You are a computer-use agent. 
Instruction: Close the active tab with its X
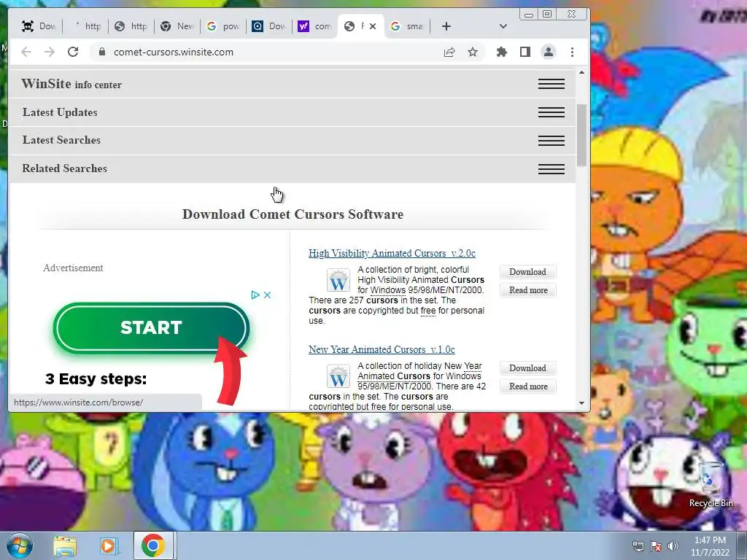click(x=373, y=26)
